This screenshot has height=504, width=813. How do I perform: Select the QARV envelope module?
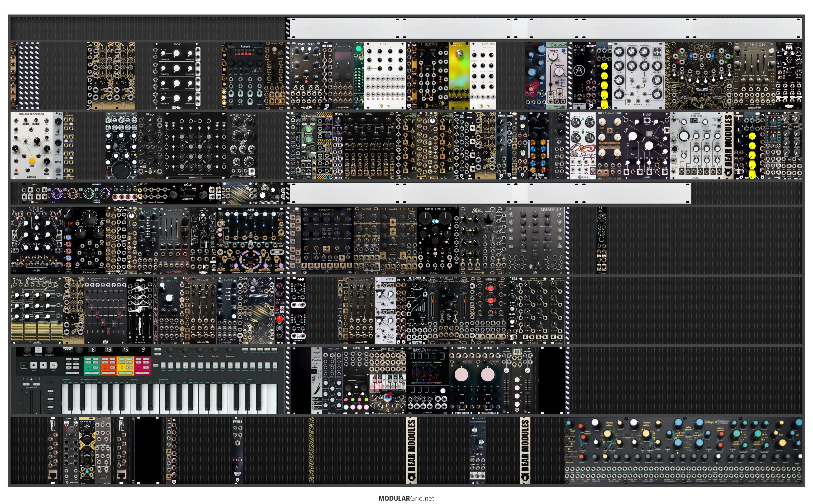coord(369,146)
